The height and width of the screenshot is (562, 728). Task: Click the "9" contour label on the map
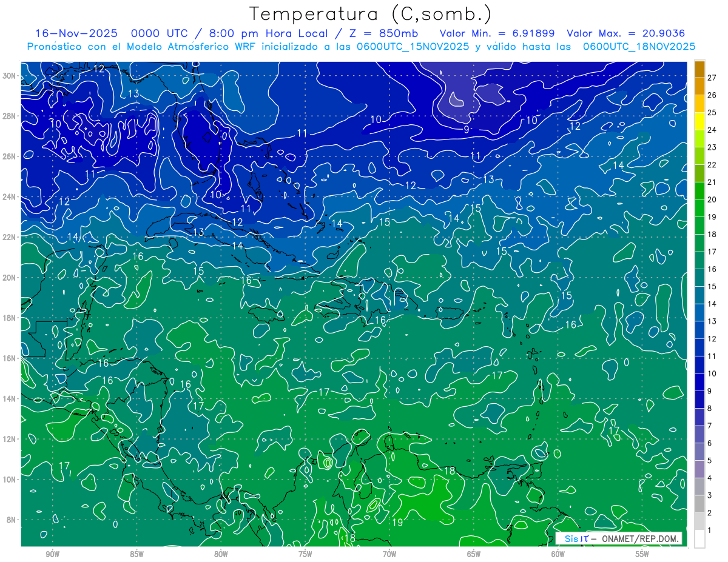pos(466,129)
